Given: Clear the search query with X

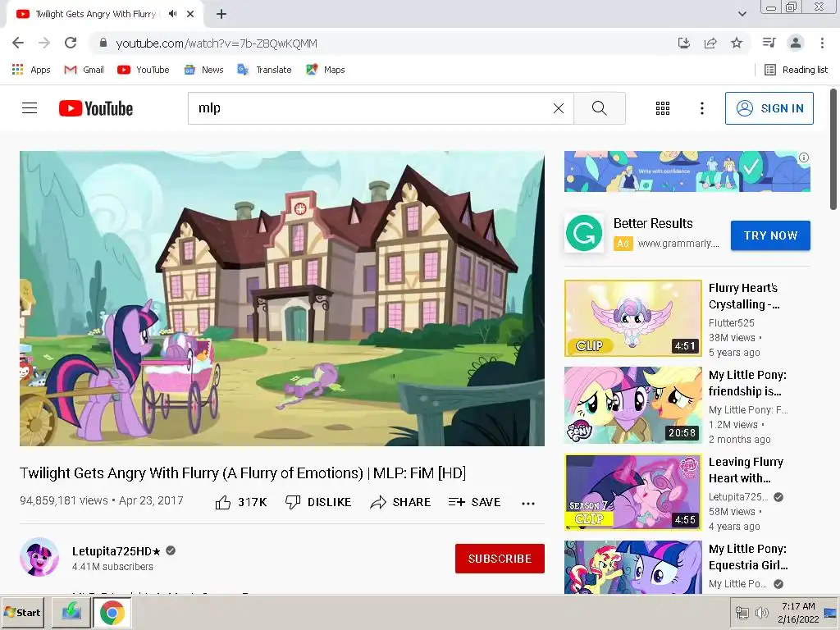Looking at the screenshot, I should pyautogui.click(x=558, y=108).
